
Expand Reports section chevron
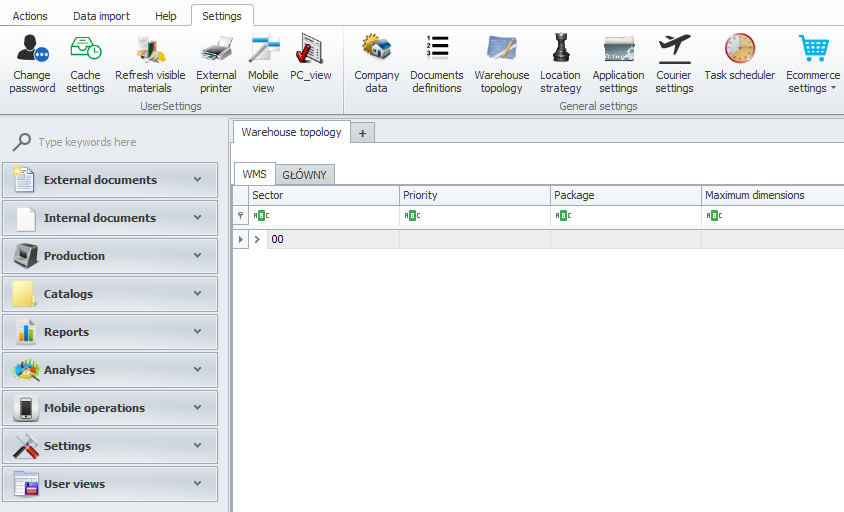point(198,331)
